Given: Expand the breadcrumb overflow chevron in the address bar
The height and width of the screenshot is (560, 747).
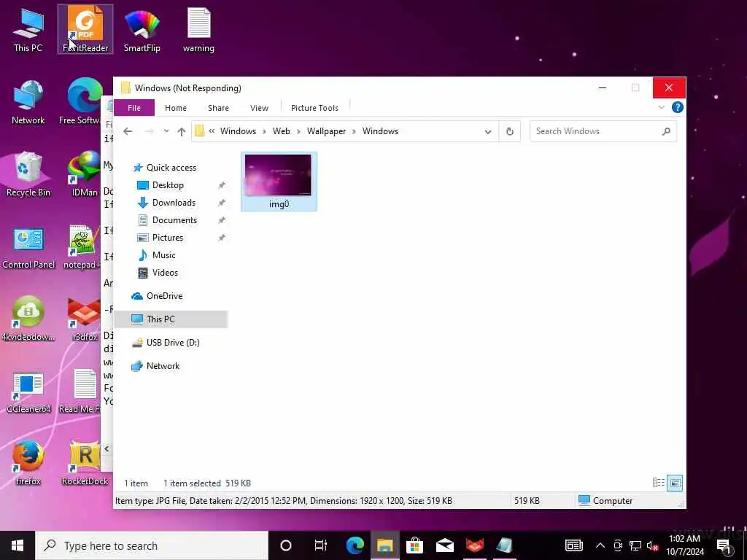Looking at the screenshot, I should pos(212,131).
